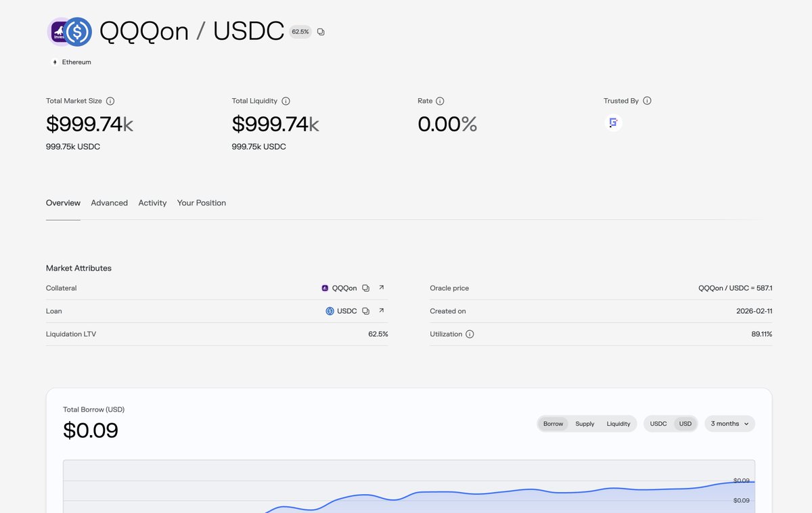
Task: Click the Ethereum network icon
Action: point(55,62)
